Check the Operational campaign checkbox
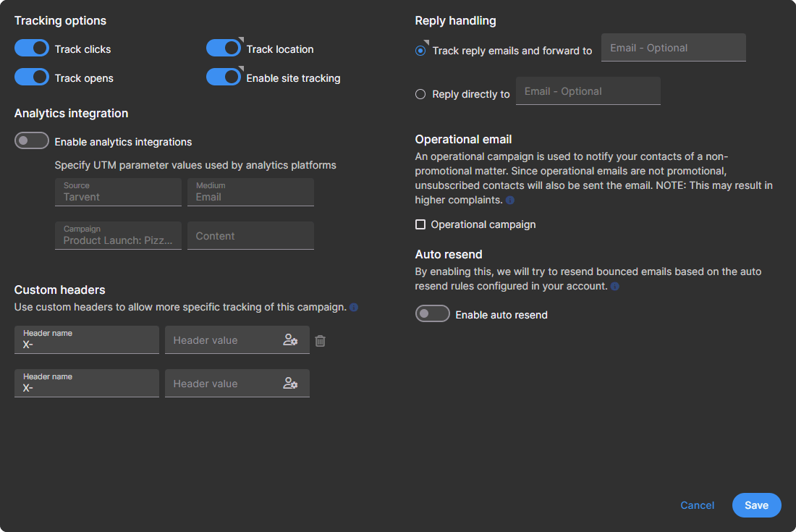 point(420,224)
